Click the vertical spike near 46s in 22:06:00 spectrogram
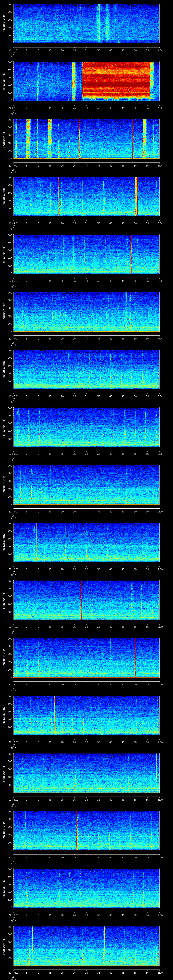This screenshot has width=173, height=980. pyautogui.click(x=126, y=312)
